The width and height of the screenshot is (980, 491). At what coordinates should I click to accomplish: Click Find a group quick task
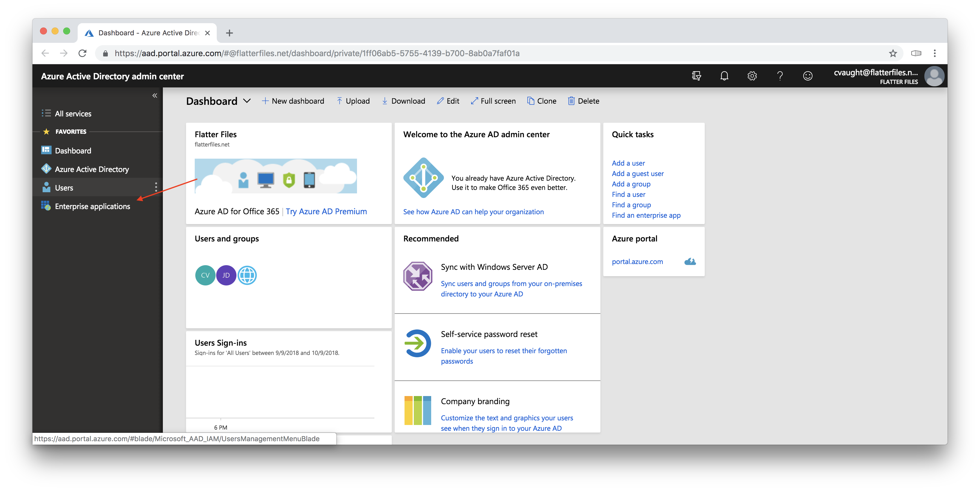(631, 205)
